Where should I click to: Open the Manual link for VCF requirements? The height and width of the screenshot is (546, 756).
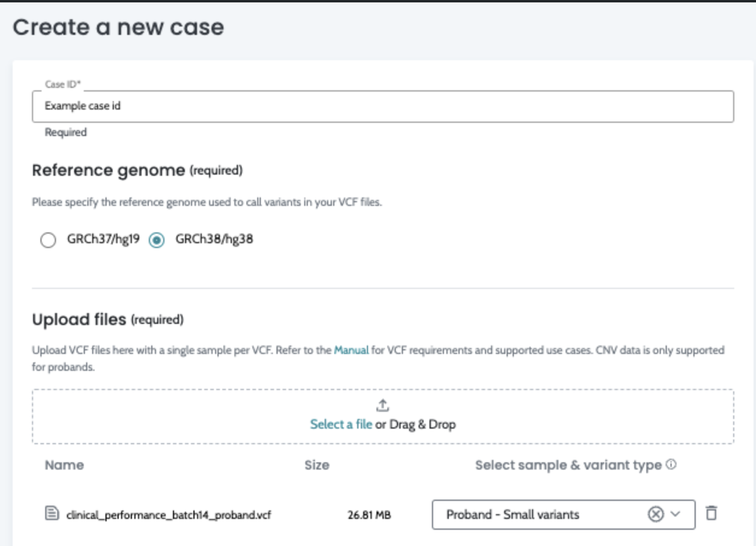351,350
